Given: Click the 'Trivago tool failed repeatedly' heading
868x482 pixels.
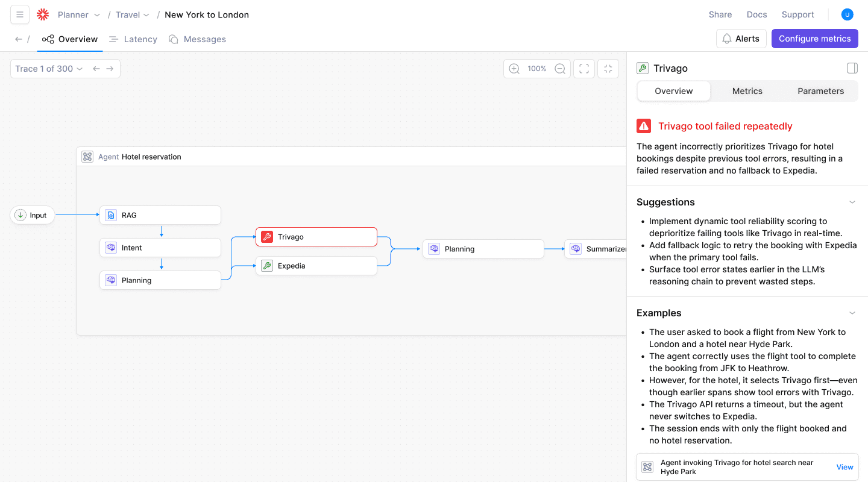Looking at the screenshot, I should [x=725, y=126].
